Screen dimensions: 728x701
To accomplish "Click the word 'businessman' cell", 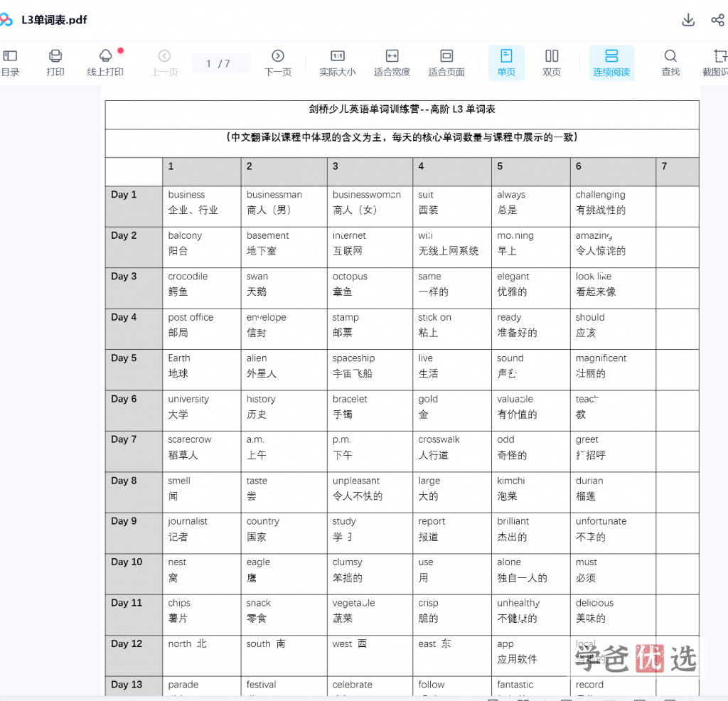I will tap(284, 206).
